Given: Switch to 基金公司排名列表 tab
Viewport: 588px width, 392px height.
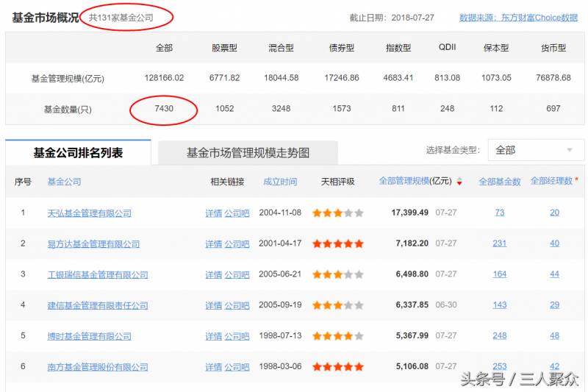Looking at the screenshot, I should pyautogui.click(x=78, y=153).
